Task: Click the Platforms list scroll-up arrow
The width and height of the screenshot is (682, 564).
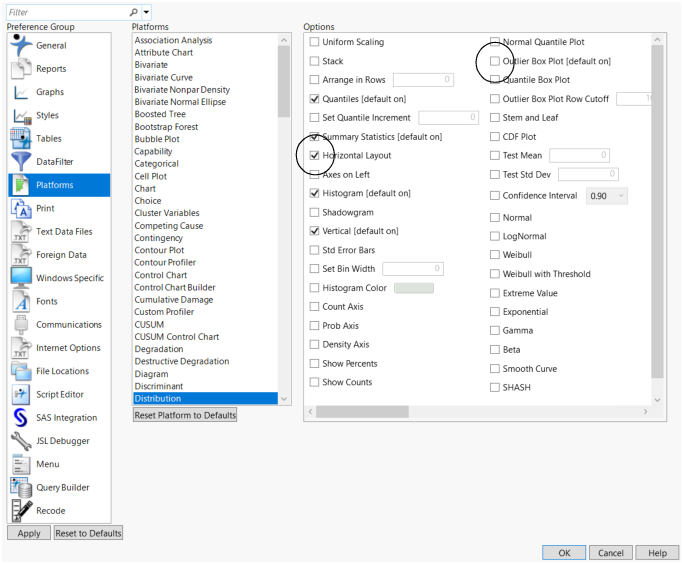Action: [284, 40]
